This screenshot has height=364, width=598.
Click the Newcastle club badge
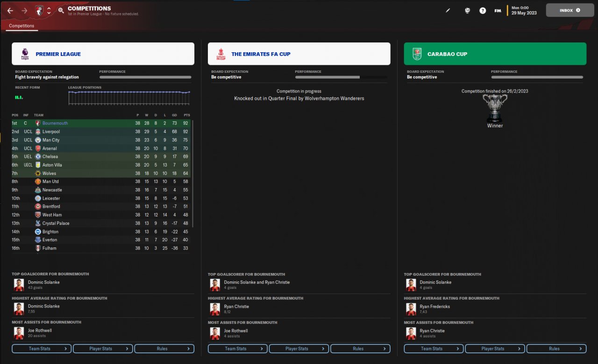[38, 190]
